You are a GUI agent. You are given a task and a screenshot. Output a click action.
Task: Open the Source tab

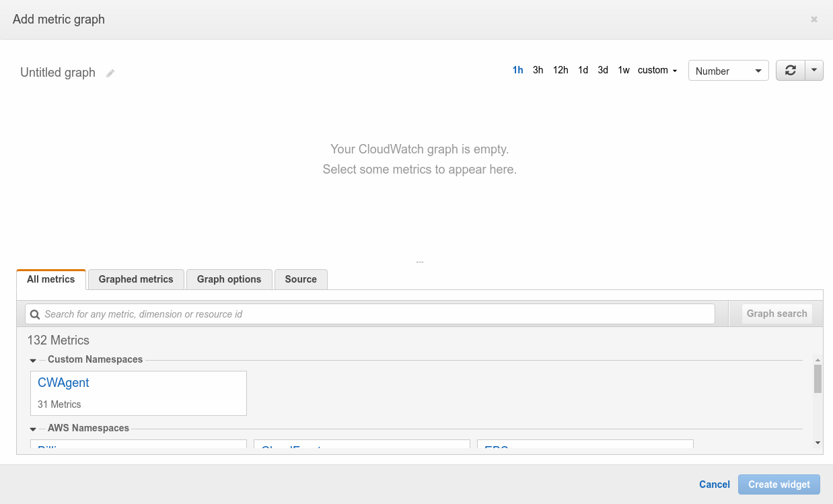tap(301, 279)
